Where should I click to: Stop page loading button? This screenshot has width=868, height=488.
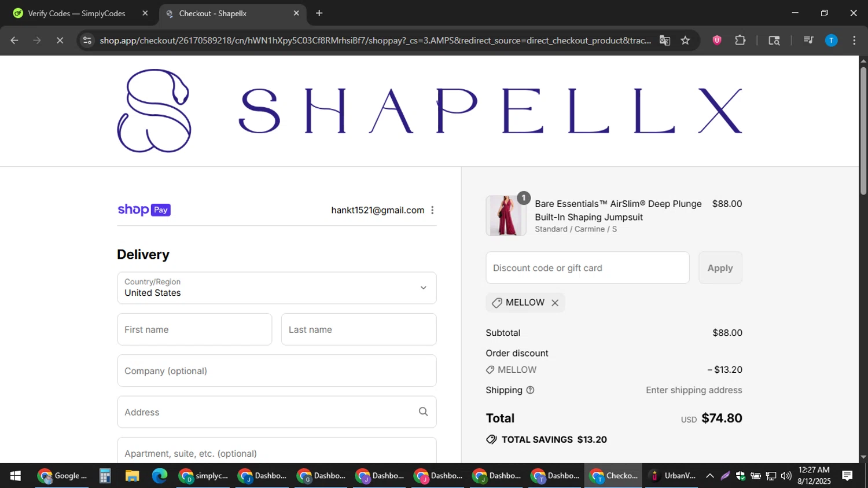60,40
